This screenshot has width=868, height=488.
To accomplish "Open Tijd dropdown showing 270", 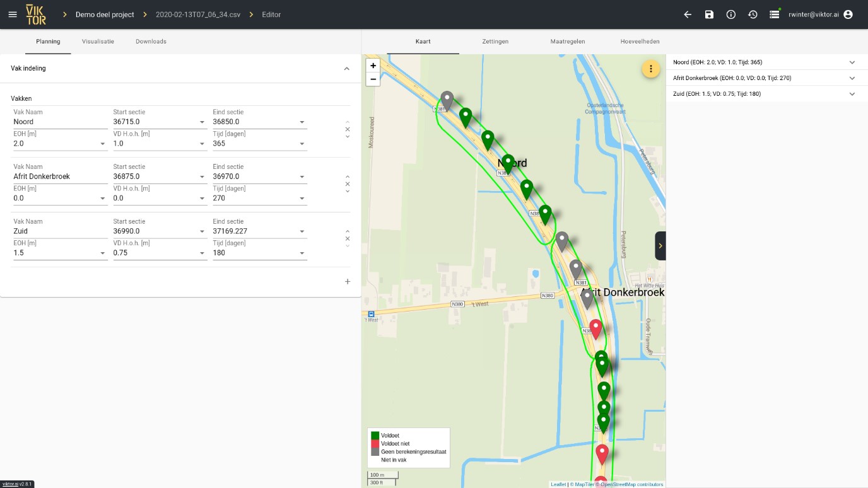I will (x=260, y=198).
